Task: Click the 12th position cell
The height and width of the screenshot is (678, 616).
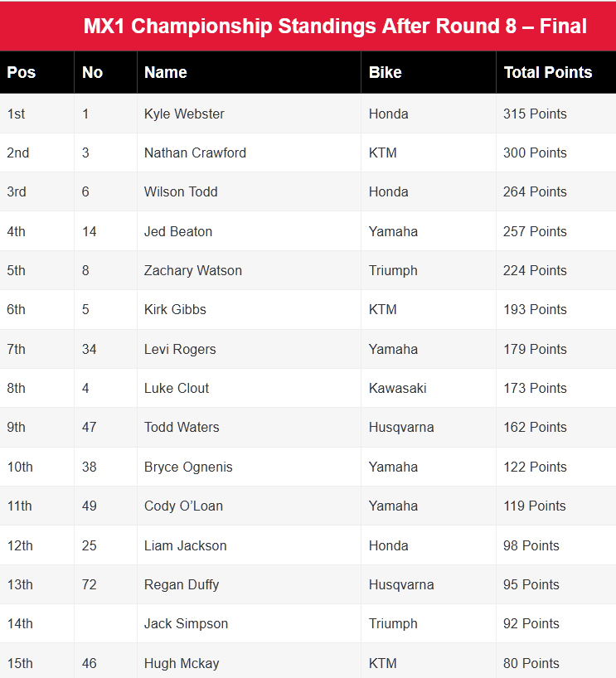Action: click(20, 545)
